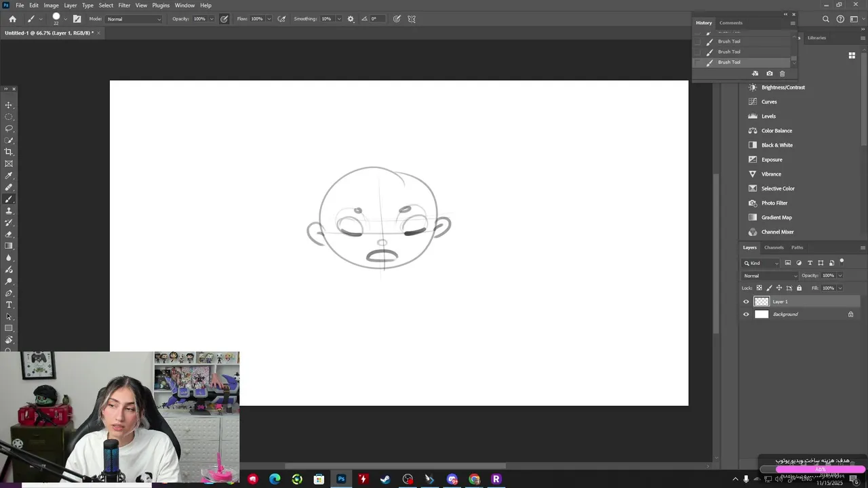Open the brush Mode dropdown
This screenshot has height=488, width=868.
point(134,19)
